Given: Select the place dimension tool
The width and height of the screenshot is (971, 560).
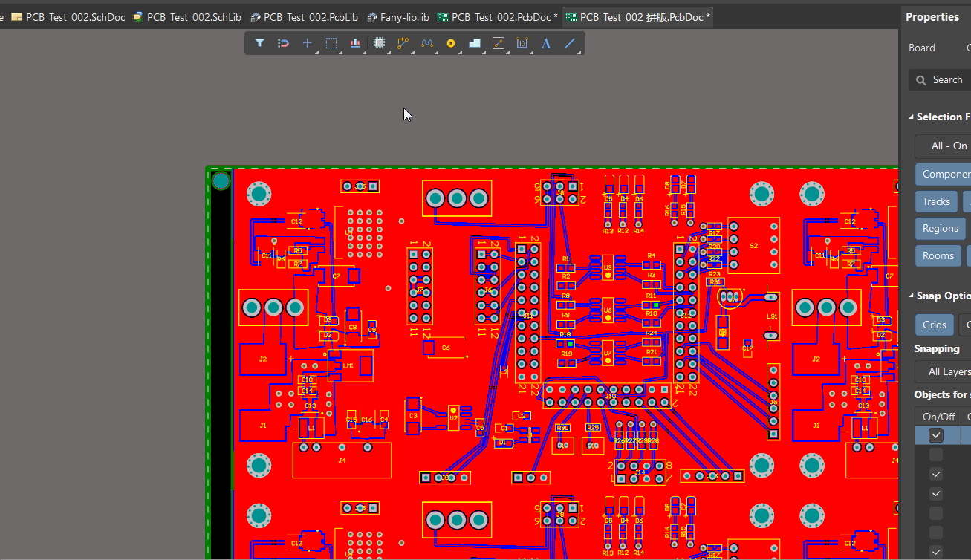Looking at the screenshot, I should tap(522, 43).
